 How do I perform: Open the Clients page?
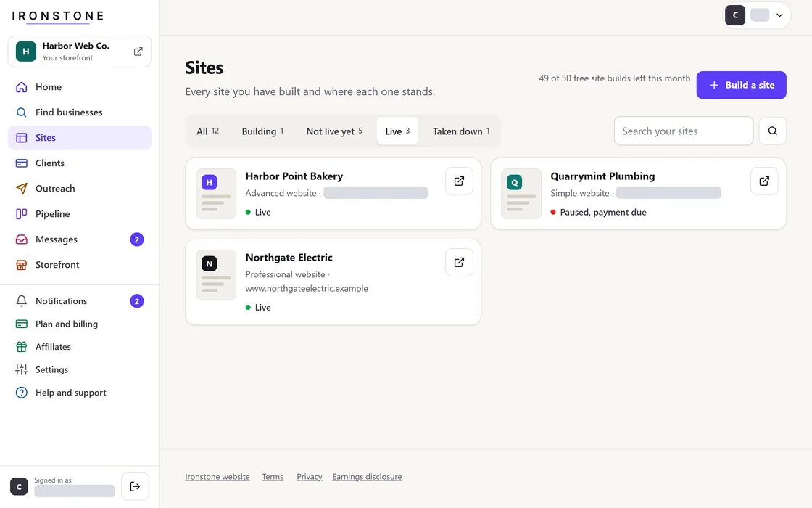tap(80, 163)
